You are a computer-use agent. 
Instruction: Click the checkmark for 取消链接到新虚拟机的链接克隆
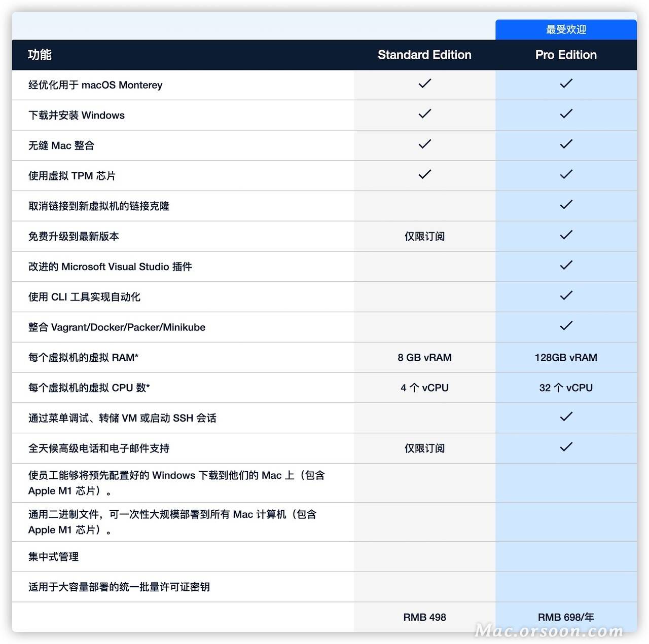click(566, 205)
